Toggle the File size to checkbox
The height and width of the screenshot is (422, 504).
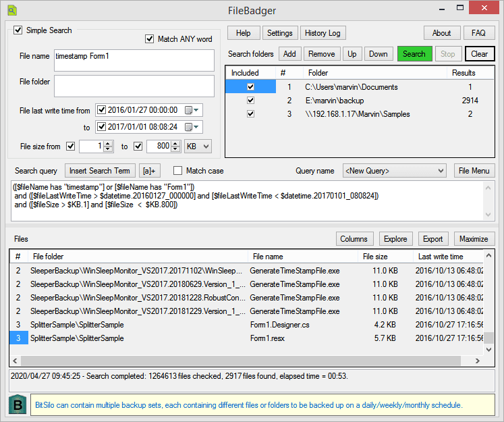pos(138,147)
